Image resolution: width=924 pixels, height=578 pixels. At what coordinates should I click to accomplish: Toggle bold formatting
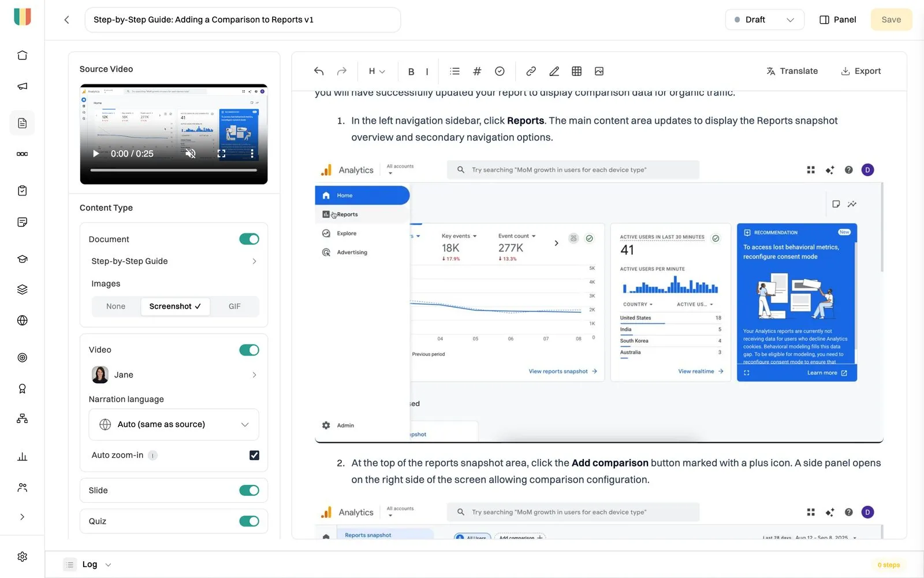coord(411,72)
